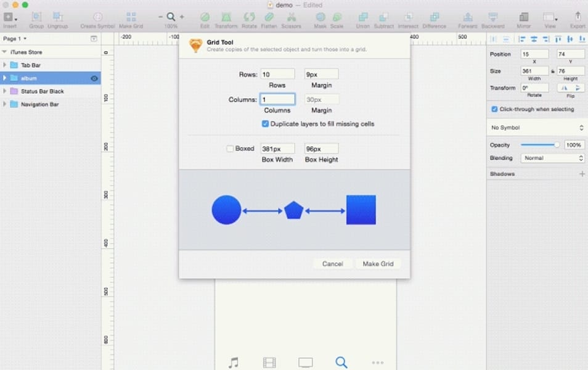Screen dimensions: 588x370
Task: Click inside the Columns input field
Action: click(277, 99)
